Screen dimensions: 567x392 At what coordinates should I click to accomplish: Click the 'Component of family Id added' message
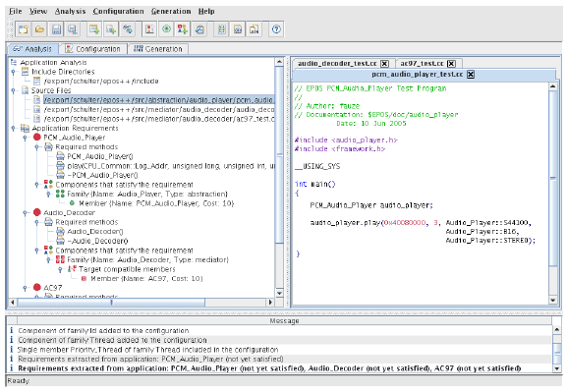pyautogui.click(x=103, y=330)
